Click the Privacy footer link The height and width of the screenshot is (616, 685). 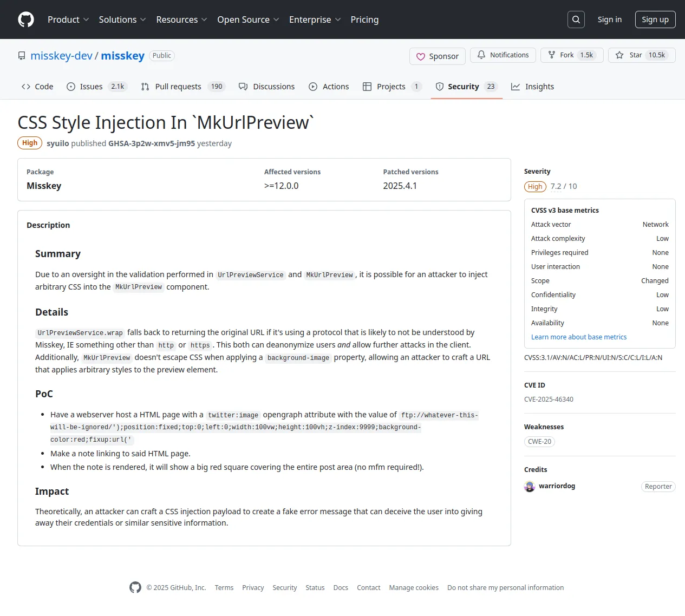pos(253,587)
